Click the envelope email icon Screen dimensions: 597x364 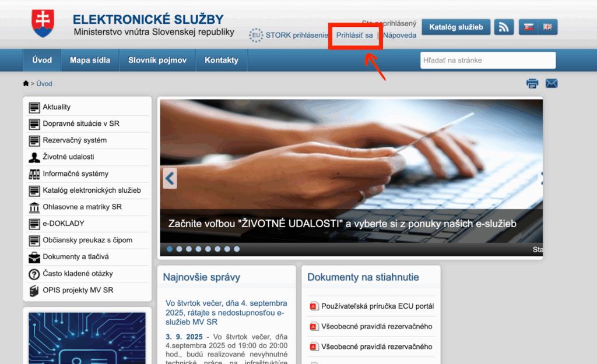(552, 84)
